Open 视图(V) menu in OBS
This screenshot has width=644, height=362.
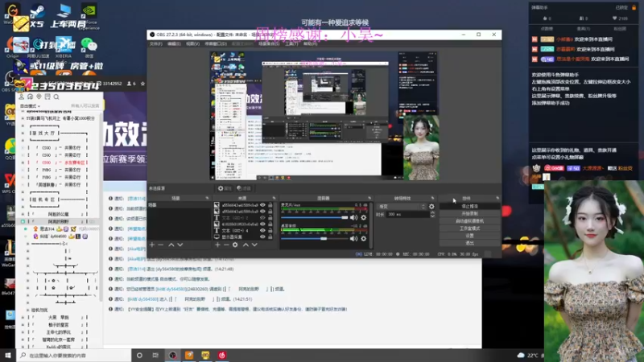click(192, 44)
